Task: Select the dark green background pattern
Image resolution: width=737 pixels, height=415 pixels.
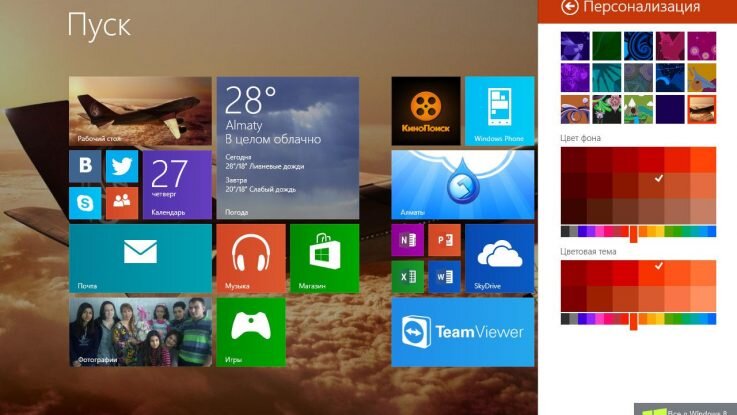Action: [x=606, y=46]
